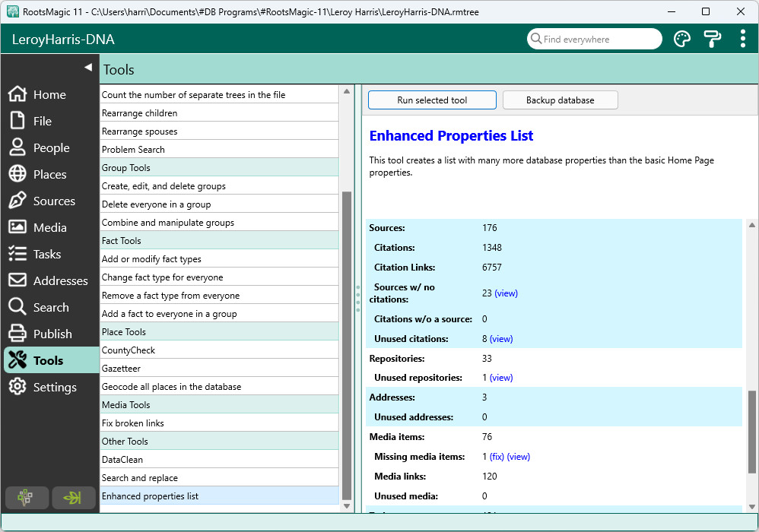759x532 pixels.
Task: Select the Rearrange children tool
Action: [x=219, y=113]
